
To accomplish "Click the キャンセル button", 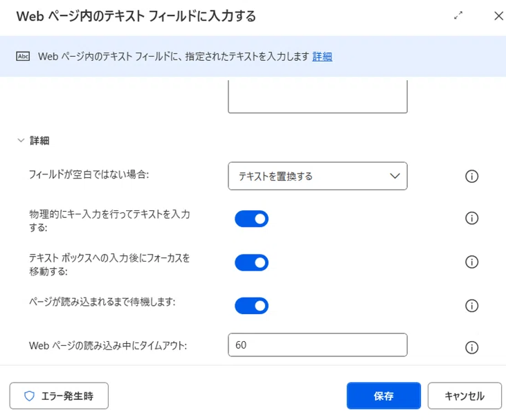I will click(464, 396).
